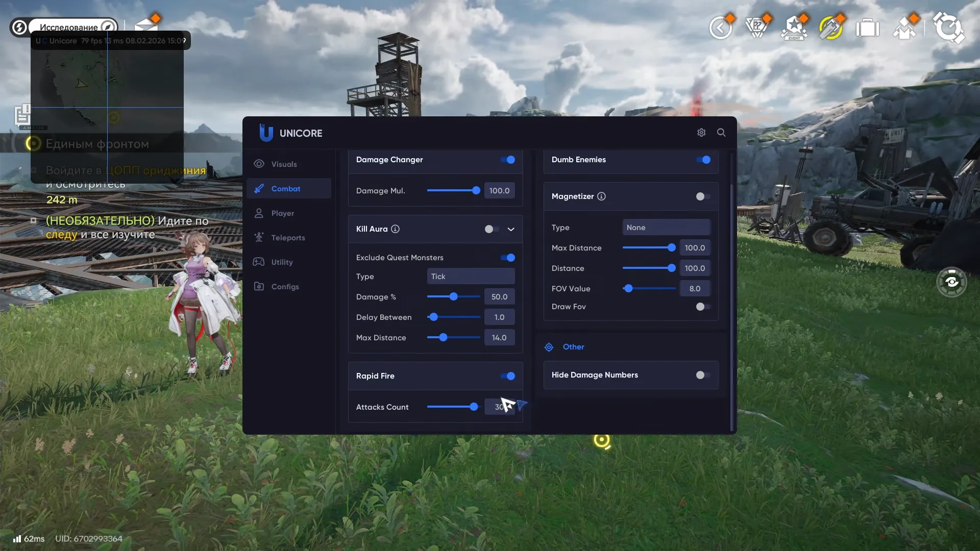Expand the Kill Aura chevron
The image size is (980, 551).
tap(511, 229)
